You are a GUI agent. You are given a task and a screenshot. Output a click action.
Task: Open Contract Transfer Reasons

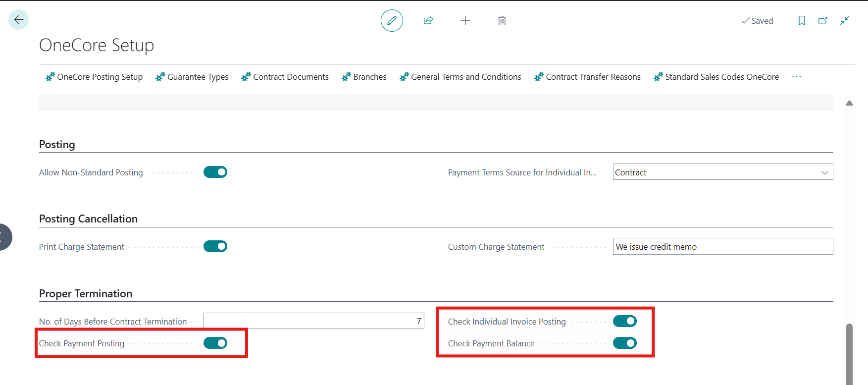(587, 77)
